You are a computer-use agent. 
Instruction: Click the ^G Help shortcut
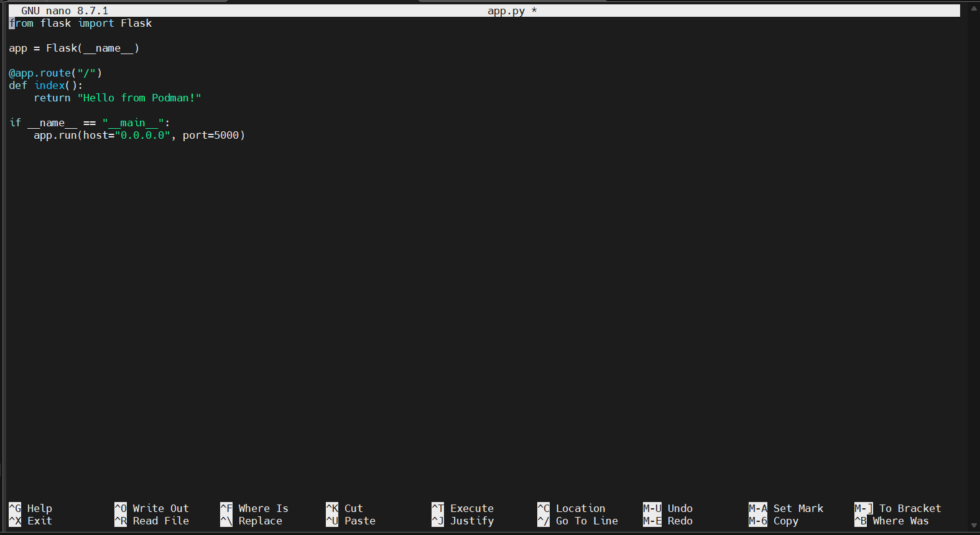pyautogui.click(x=30, y=508)
